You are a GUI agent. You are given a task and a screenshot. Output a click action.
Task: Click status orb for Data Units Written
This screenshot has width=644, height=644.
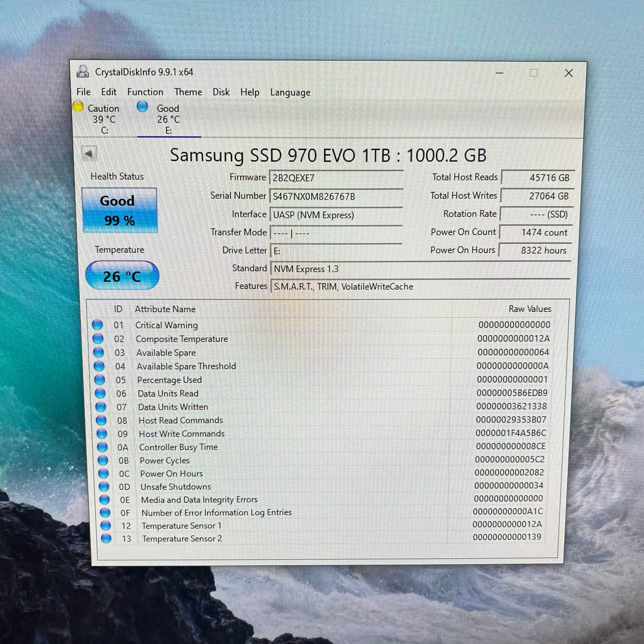tap(101, 407)
